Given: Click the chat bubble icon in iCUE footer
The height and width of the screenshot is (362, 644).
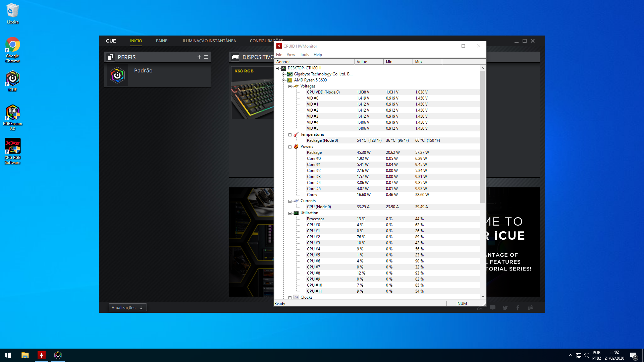Looking at the screenshot, I should (x=492, y=308).
